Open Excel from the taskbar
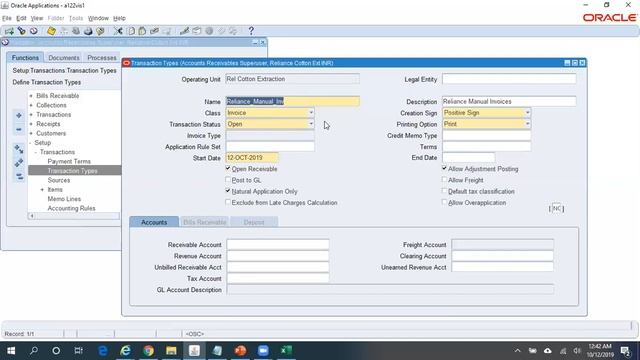This screenshot has width=640, height=360. 286,351
